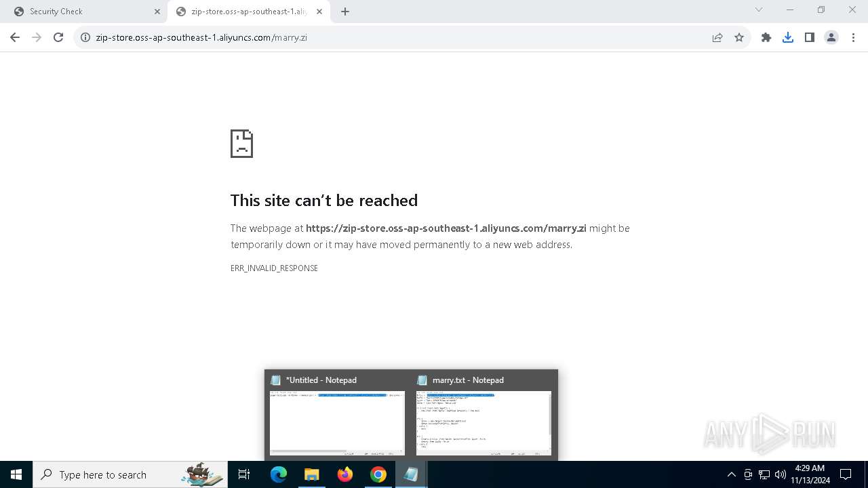Open a new browser tab
This screenshot has height=488, width=868.
click(x=345, y=12)
